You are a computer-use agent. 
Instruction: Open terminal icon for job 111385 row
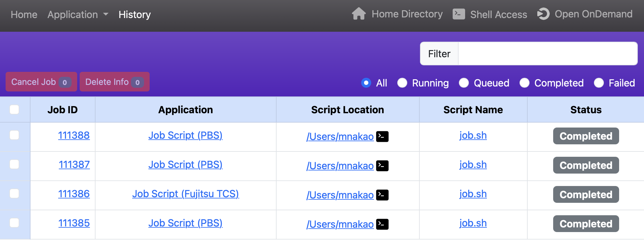click(382, 224)
